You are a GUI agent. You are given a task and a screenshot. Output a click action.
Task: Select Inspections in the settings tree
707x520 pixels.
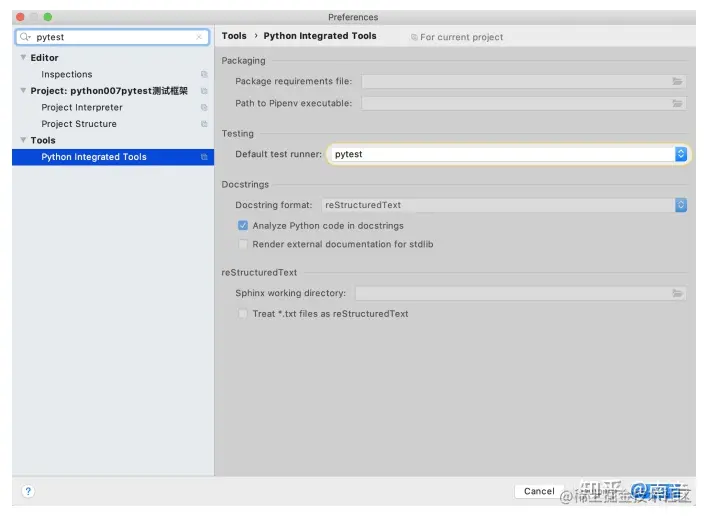coord(67,74)
